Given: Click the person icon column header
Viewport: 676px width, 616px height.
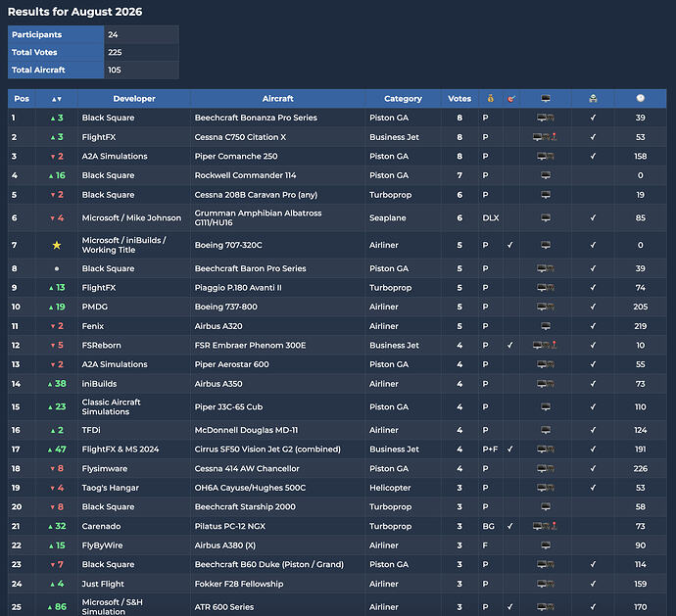Looking at the screenshot, I should [x=593, y=98].
